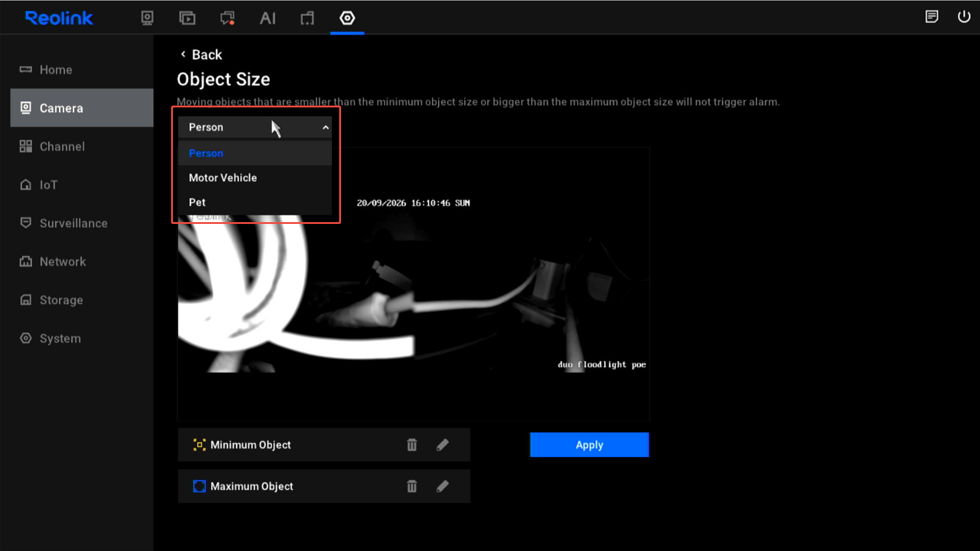Open Storage settings in sidebar

[x=82, y=300]
